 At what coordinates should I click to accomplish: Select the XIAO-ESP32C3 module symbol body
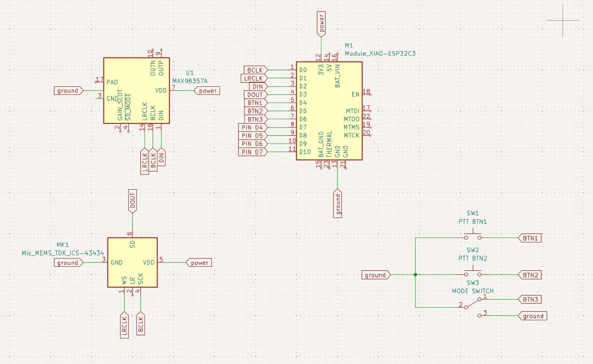(329, 111)
